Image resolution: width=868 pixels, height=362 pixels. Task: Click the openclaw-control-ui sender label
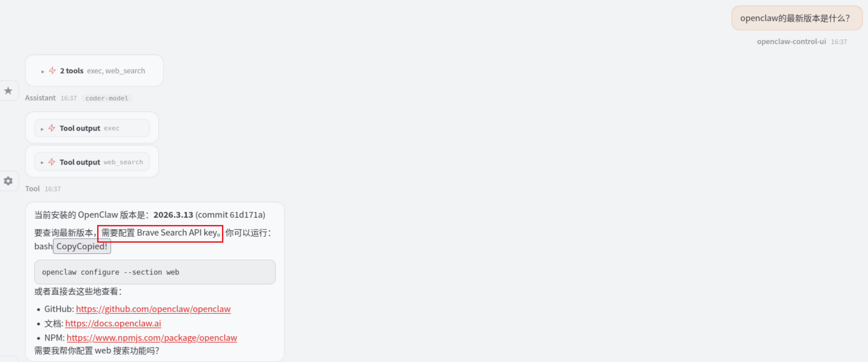[791, 42]
